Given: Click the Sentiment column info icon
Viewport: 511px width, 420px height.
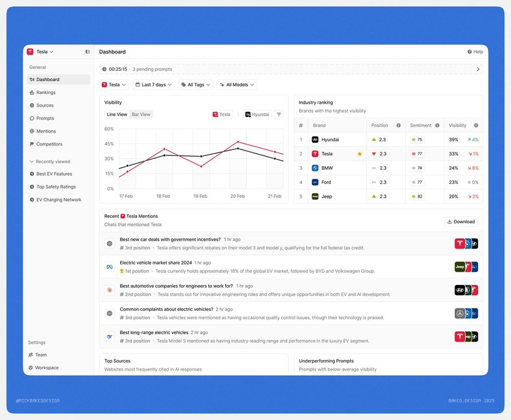Looking at the screenshot, I should tap(437, 125).
